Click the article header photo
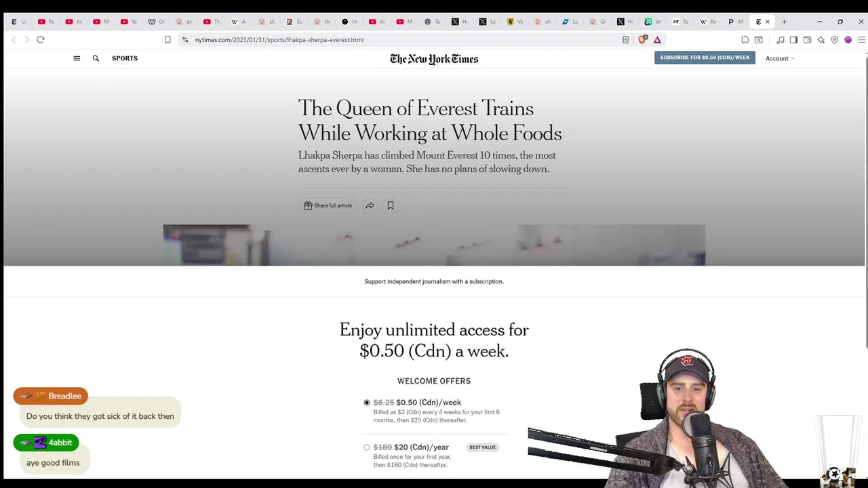The width and height of the screenshot is (868, 488). (434, 245)
